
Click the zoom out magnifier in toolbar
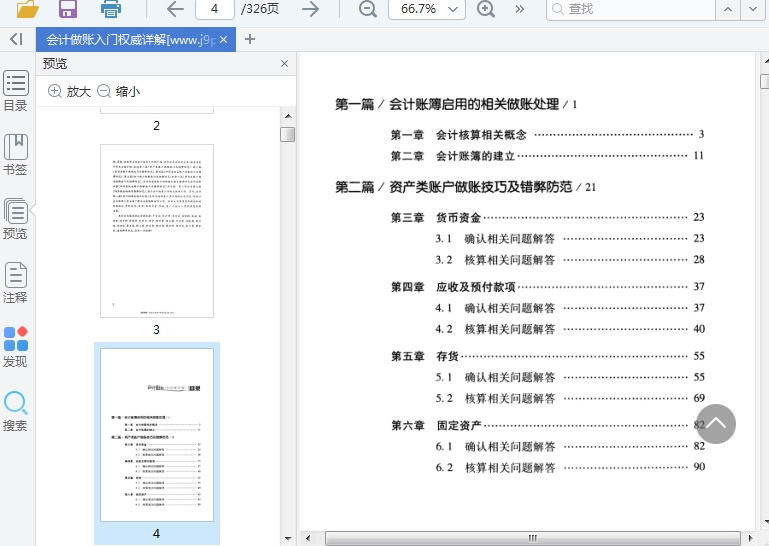368,9
